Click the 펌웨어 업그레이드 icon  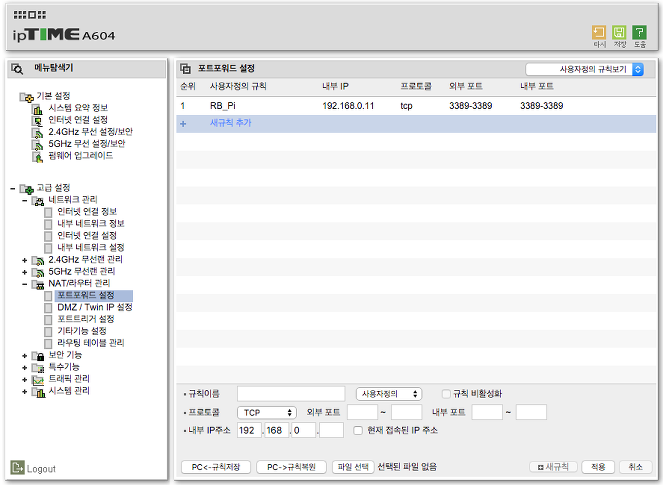click(x=38, y=157)
